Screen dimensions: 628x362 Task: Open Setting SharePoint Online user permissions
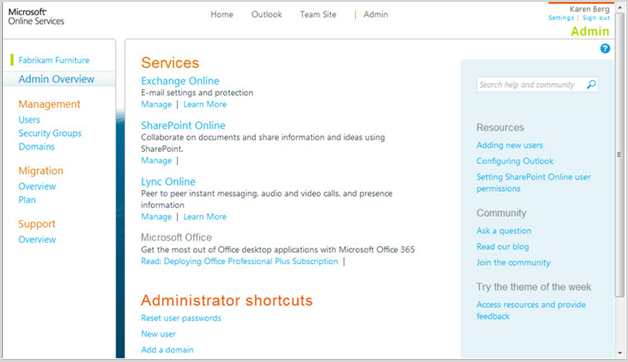coord(533,183)
